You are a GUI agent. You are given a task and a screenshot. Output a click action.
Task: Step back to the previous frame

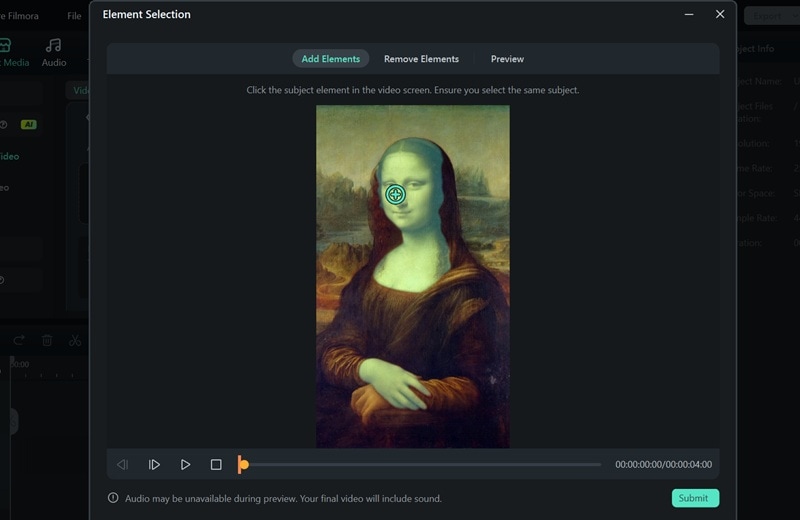tap(122, 464)
